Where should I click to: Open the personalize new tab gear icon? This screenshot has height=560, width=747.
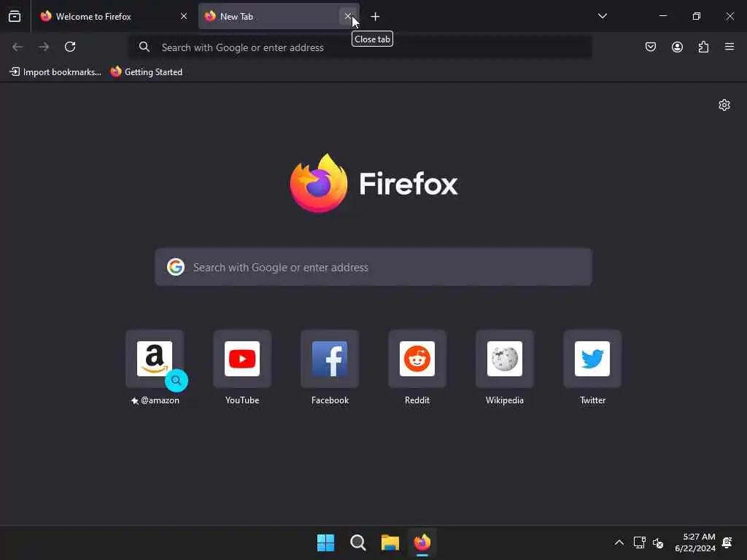click(724, 105)
